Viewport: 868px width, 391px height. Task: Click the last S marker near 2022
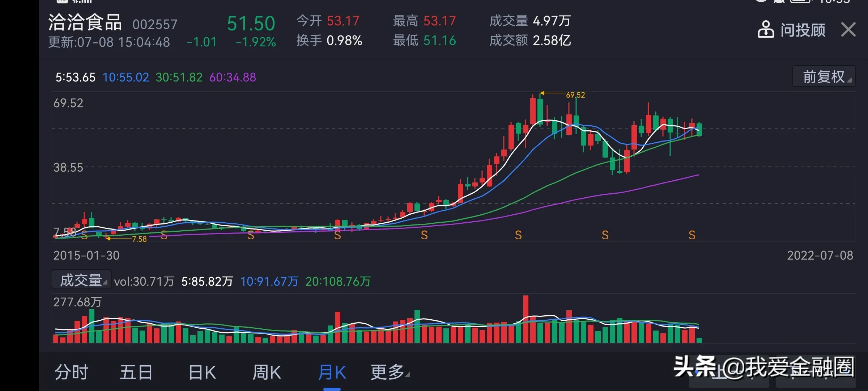coord(692,235)
